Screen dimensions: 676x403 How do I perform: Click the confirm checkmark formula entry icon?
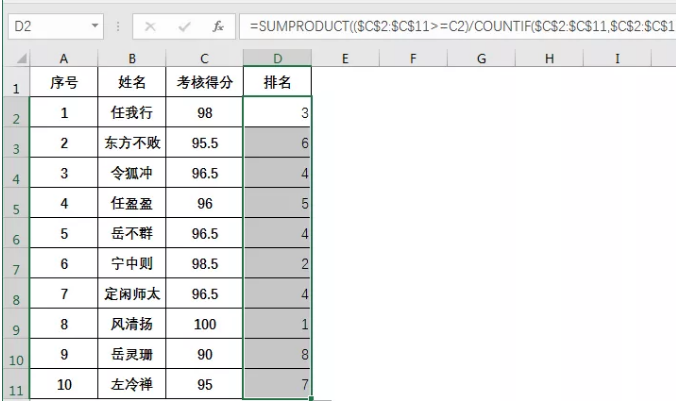click(184, 27)
